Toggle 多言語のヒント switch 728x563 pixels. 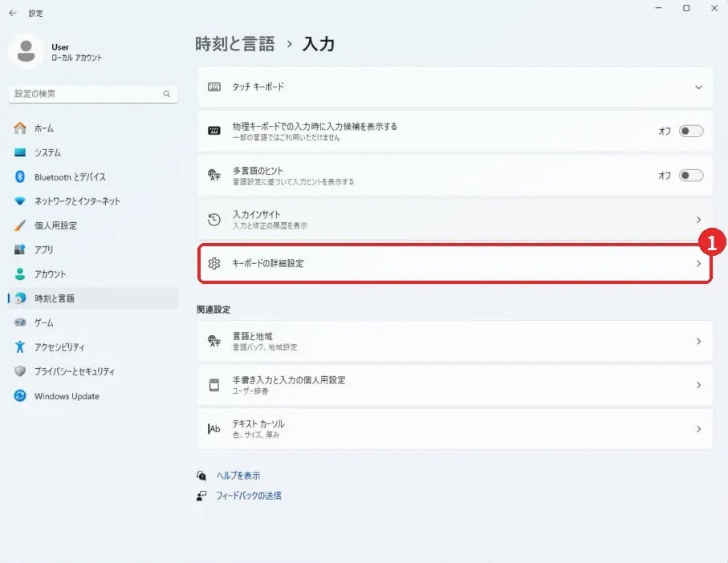[691, 176]
